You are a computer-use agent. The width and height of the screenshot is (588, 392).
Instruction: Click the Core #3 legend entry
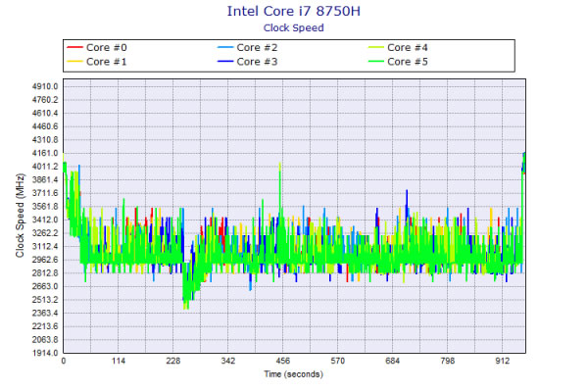point(247,62)
